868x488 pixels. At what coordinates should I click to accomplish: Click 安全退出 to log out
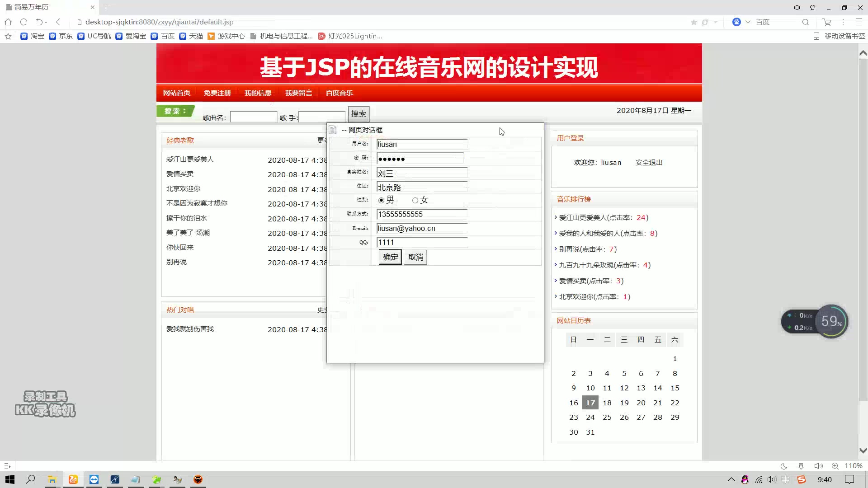649,162
